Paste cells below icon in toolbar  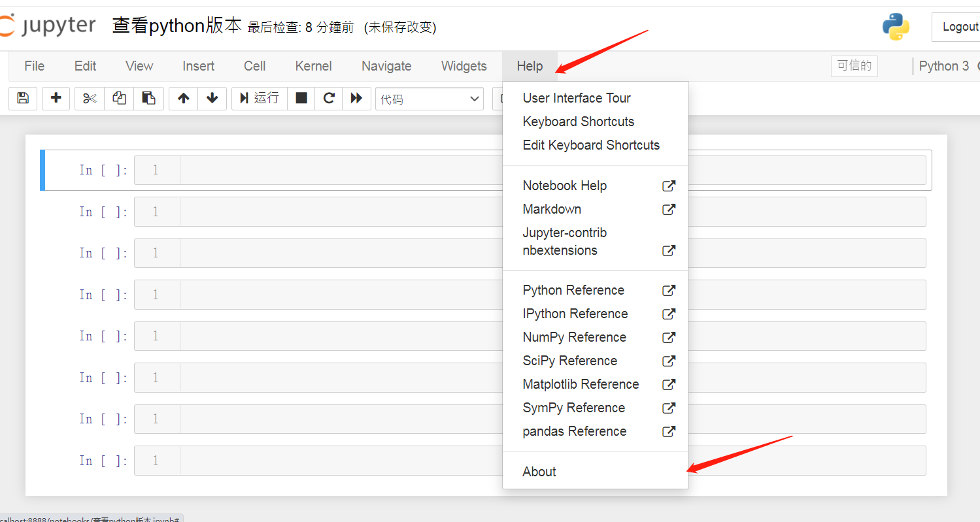pos(148,98)
